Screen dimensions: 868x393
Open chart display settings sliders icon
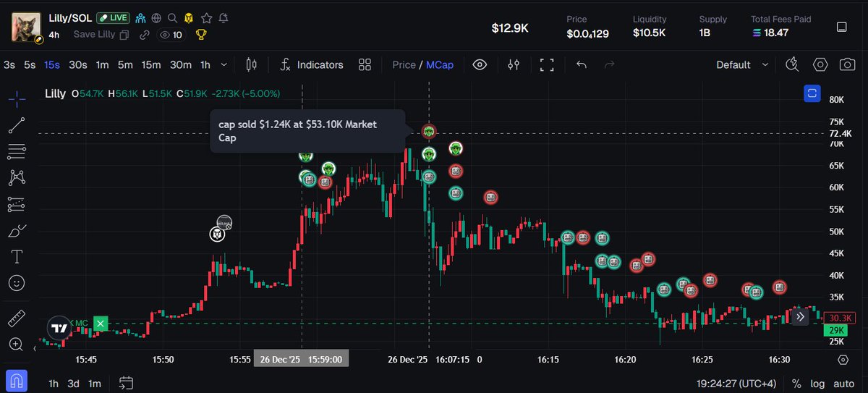tap(514, 64)
